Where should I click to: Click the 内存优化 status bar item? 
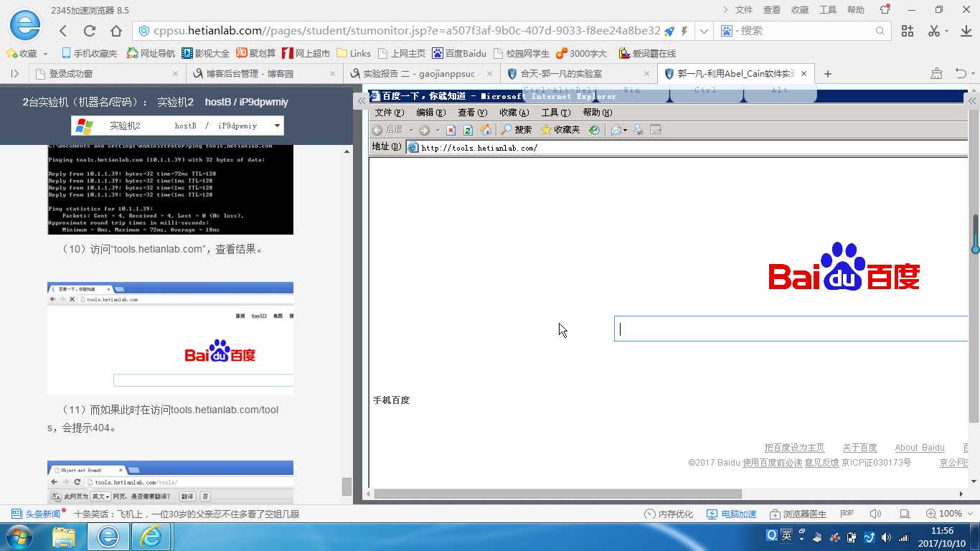click(x=669, y=514)
